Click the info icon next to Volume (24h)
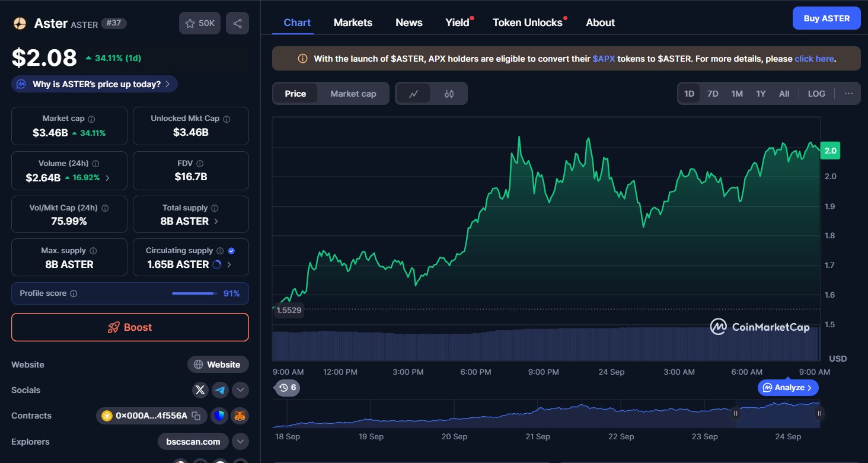The width and height of the screenshot is (868, 463). point(95,164)
